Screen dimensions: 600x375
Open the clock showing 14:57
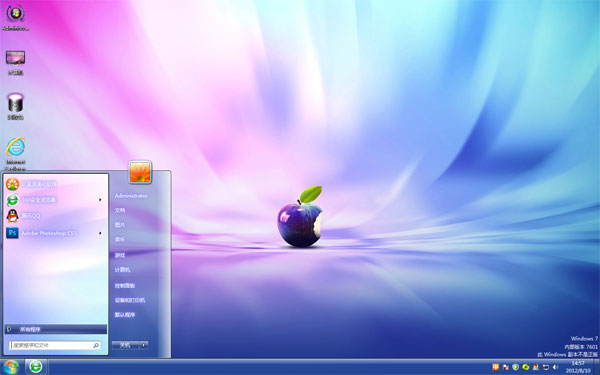tap(578, 367)
